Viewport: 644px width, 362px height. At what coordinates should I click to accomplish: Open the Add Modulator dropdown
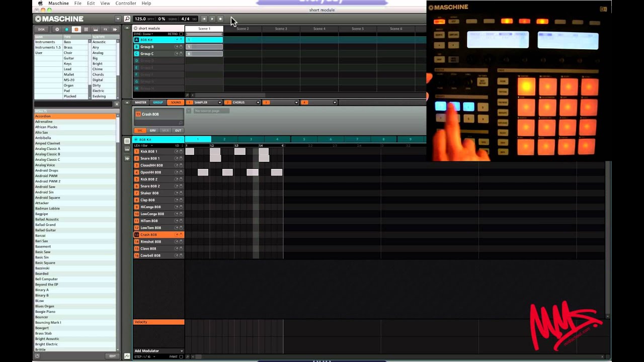point(158,351)
